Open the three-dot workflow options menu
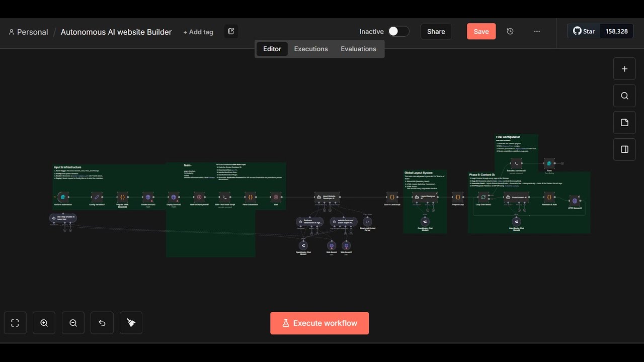644x362 pixels. 537,31
